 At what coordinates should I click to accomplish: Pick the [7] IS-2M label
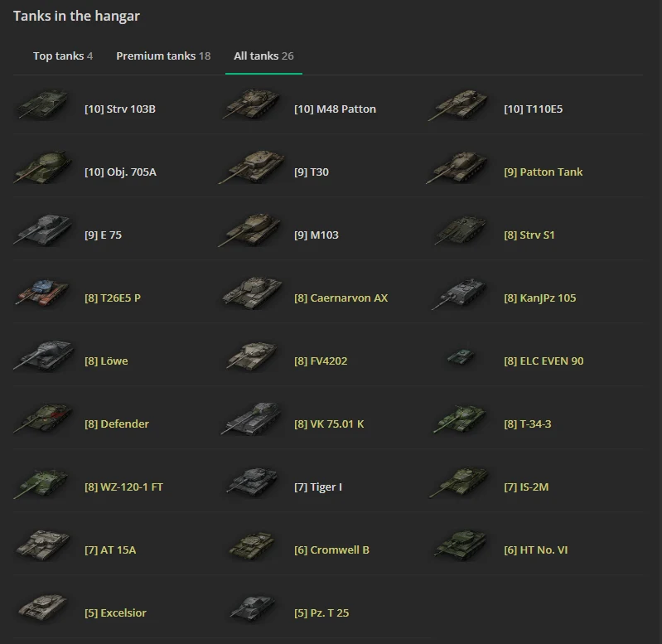pyautogui.click(x=526, y=487)
